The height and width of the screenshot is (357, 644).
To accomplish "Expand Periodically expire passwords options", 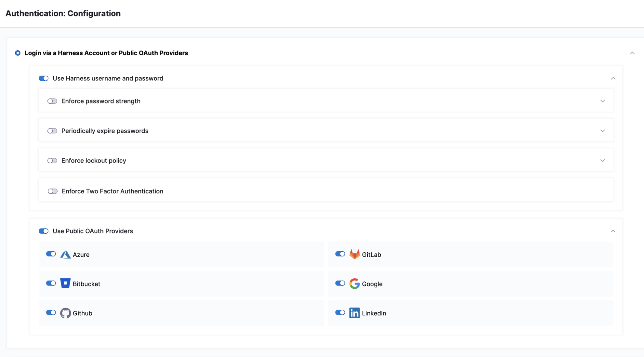I will (x=602, y=130).
